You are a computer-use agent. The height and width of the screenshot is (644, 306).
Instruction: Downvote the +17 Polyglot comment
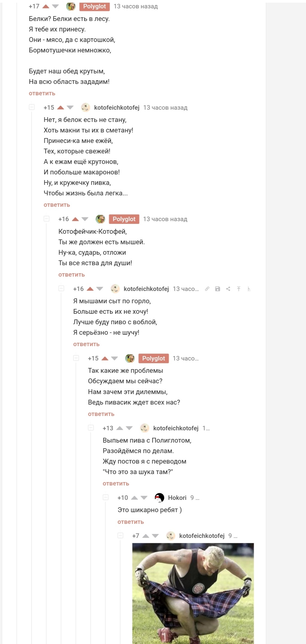55,6
